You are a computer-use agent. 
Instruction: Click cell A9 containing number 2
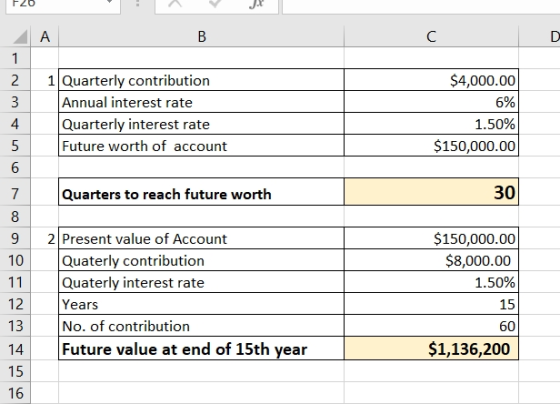pos(45,238)
